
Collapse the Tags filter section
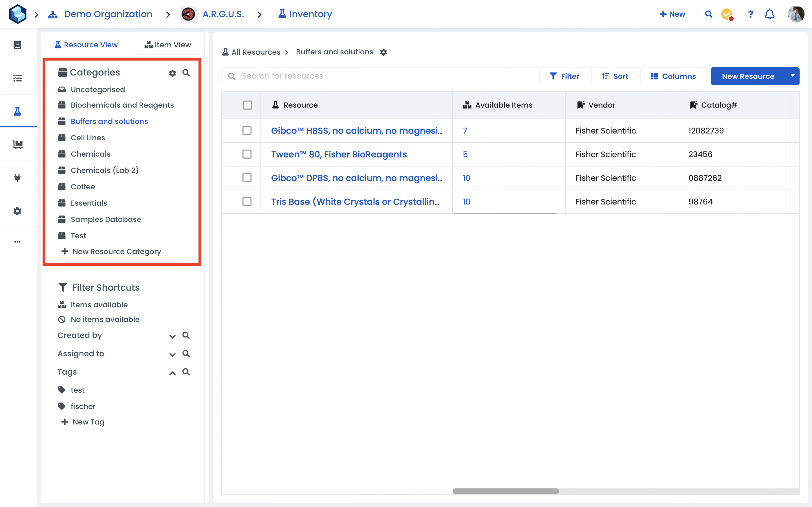click(173, 373)
